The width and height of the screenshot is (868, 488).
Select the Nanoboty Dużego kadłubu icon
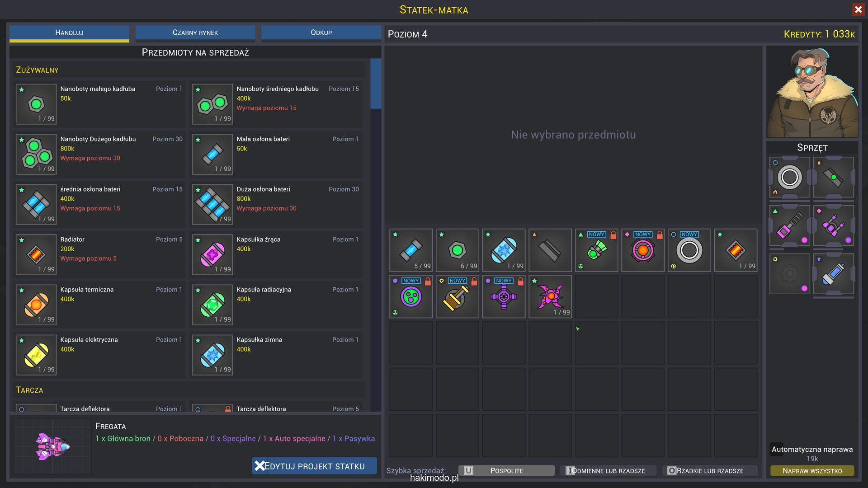point(36,154)
